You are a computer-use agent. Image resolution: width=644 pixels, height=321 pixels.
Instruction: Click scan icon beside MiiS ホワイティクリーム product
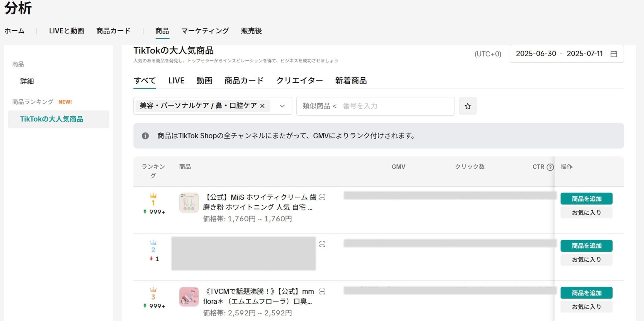(x=322, y=197)
